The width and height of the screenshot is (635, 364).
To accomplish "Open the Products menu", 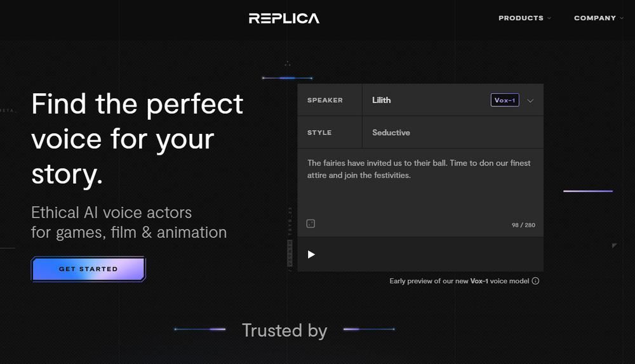I will pyautogui.click(x=525, y=18).
